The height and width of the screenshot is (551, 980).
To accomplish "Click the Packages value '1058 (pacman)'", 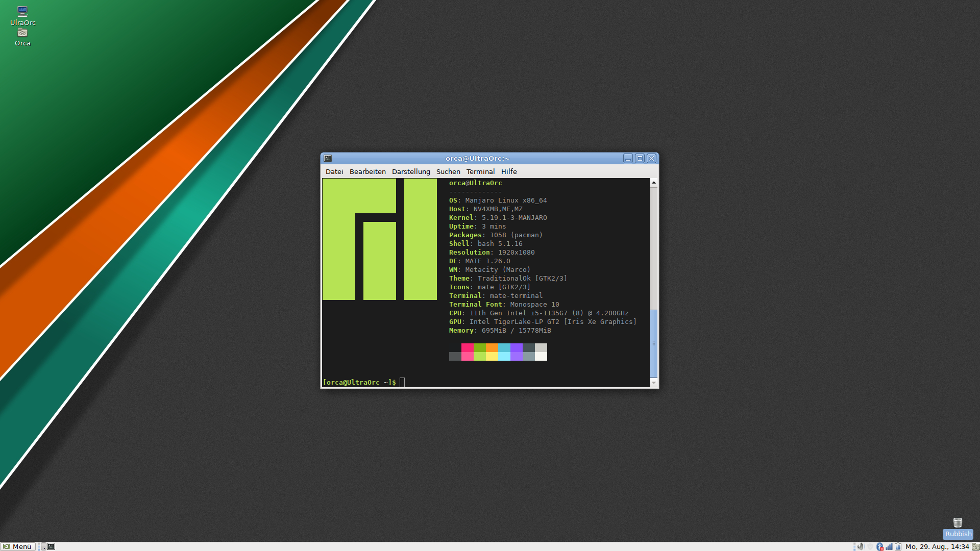I will click(x=516, y=235).
